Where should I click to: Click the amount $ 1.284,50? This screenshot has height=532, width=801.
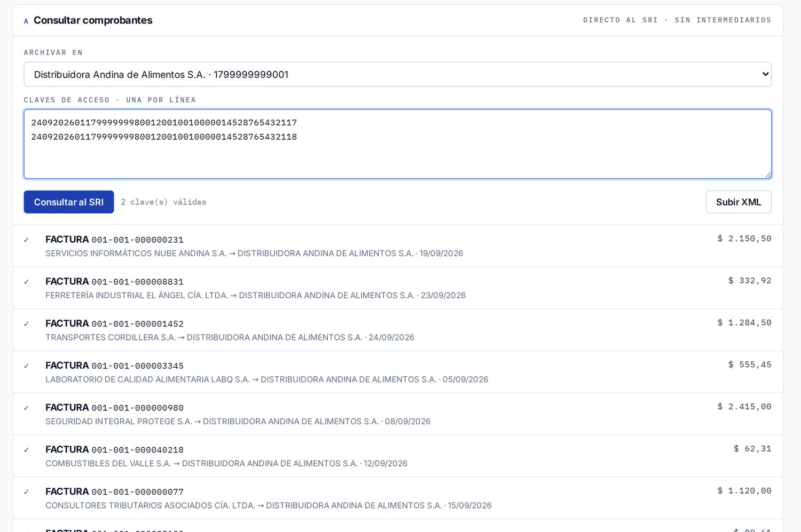coord(744,323)
